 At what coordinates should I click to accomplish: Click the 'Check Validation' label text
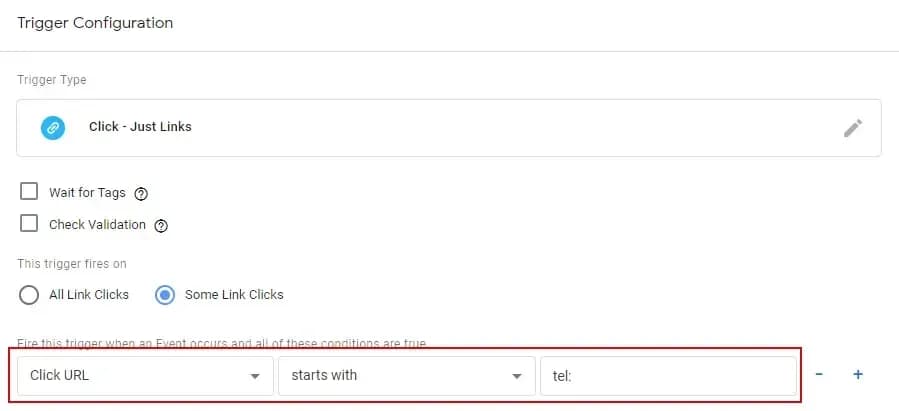[97, 225]
